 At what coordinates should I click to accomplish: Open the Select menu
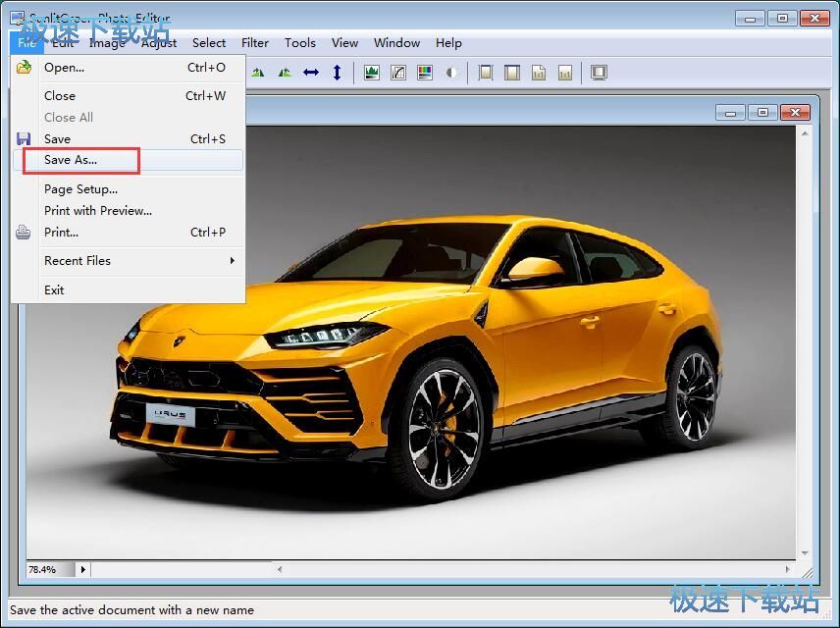click(x=209, y=43)
